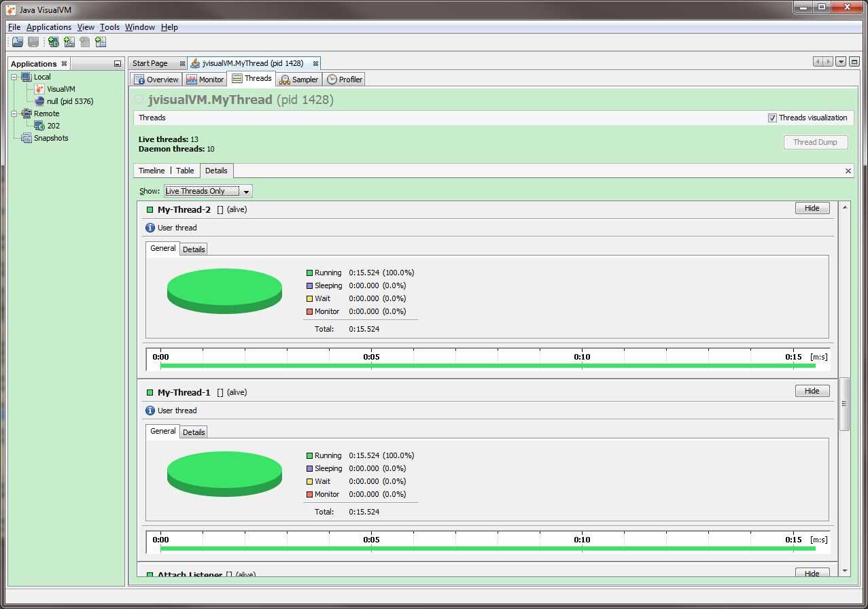
Task: Click the scrollbar down arrow
Action: pos(845,571)
